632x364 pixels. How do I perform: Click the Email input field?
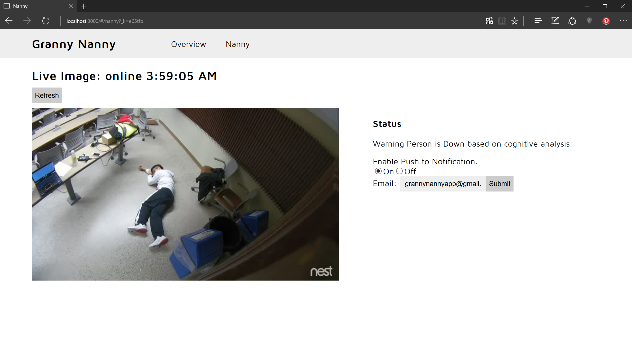click(x=442, y=184)
